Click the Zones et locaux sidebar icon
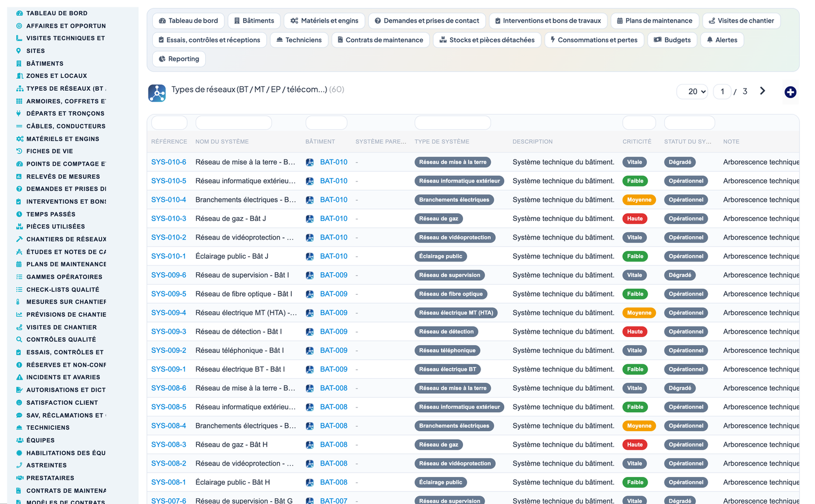The image size is (815, 504). (x=19, y=76)
